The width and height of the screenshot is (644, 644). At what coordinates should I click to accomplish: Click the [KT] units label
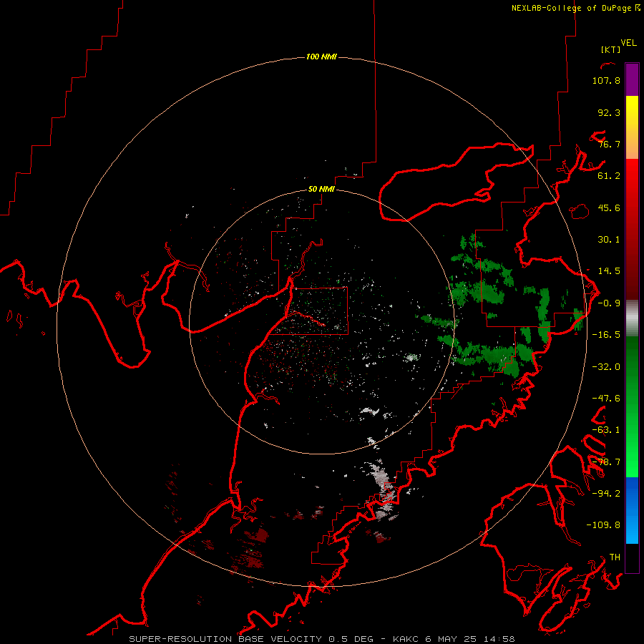pos(610,49)
